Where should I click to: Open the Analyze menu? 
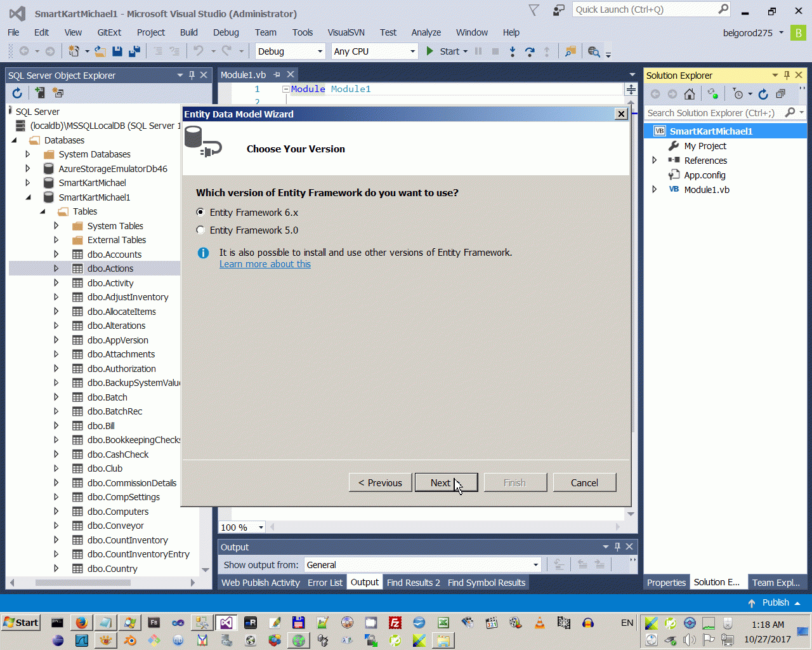pyautogui.click(x=426, y=32)
